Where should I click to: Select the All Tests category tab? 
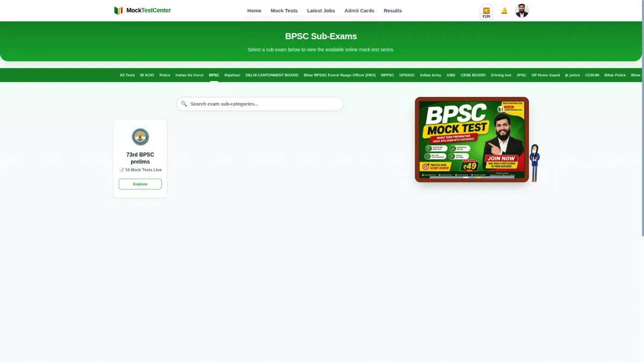pyautogui.click(x=127, y=75)
